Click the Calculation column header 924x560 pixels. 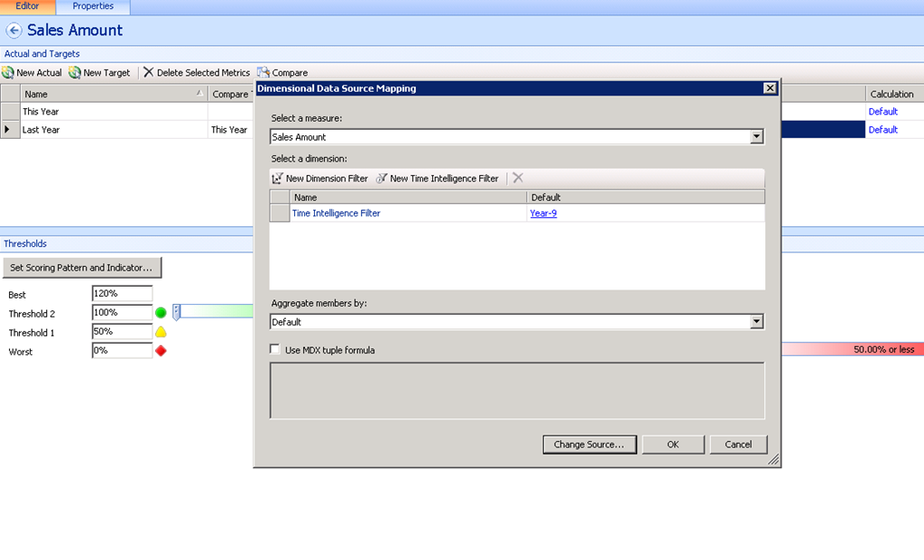pyautogui.click(x=894, y=94)
